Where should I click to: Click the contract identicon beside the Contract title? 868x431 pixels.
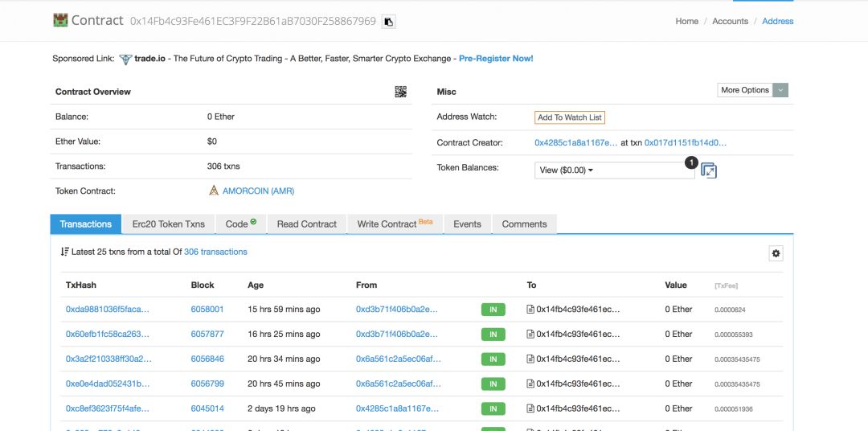[x=60, y=20]
